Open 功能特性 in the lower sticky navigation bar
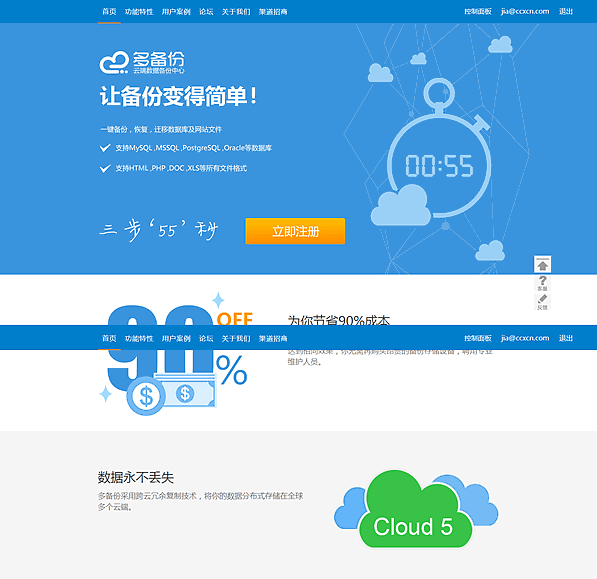This screenshot has height=579, width=597. [139, 338]
